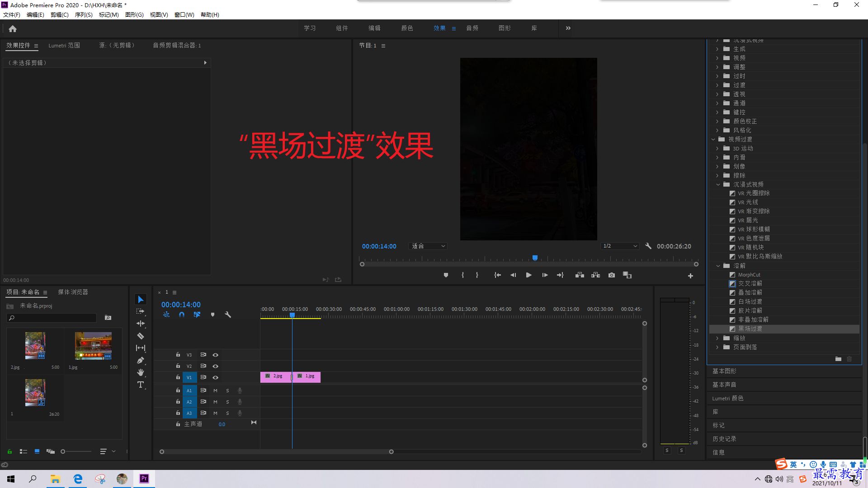This screenshot has height=488, width=868.
Task: Hide the V1 track with its eye toggle
Action: (x=215, y=377)
